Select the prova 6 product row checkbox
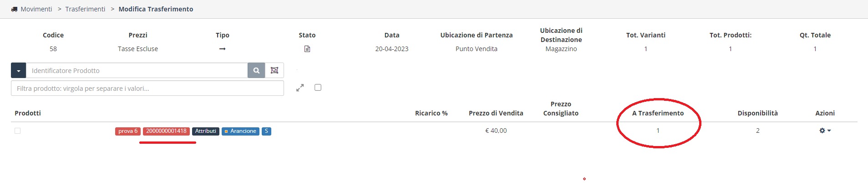Image resolution: width=868 pixels, height=183 pixels. click(18, 131)
